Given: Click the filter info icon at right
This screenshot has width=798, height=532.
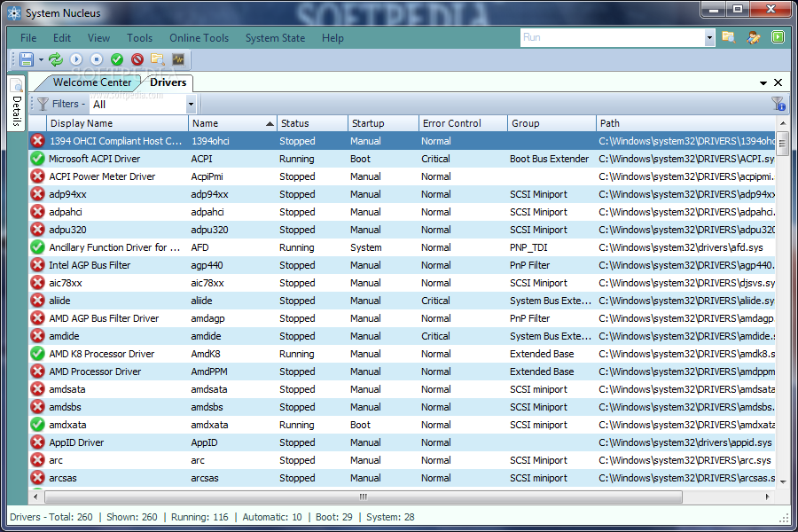Looking at the screenshot, I should pyautogui.click(x=778, y=104).
